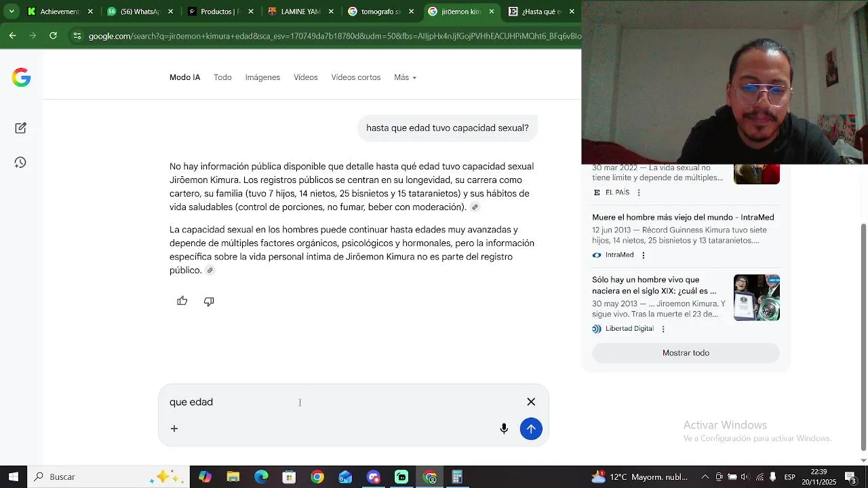Open the weather widget showing 12°C
The width and height of the screenshot is (868, 488).
[x=639, y=476]
